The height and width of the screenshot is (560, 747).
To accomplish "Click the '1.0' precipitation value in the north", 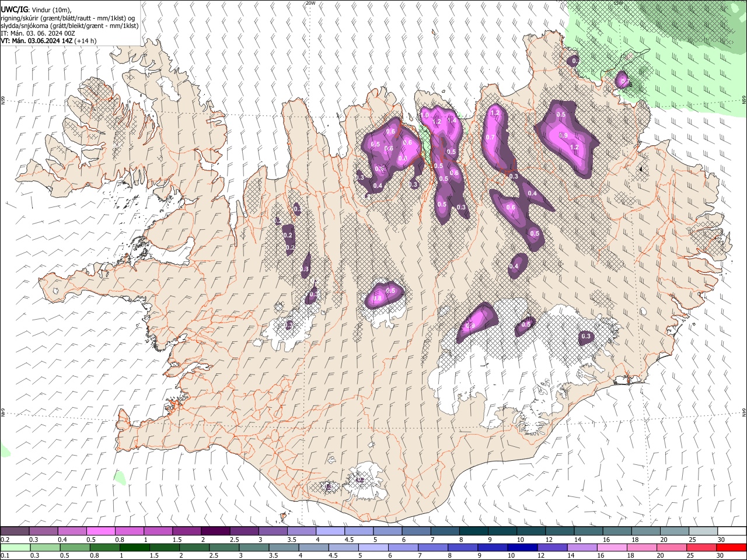I will click(x=425, y=116).
